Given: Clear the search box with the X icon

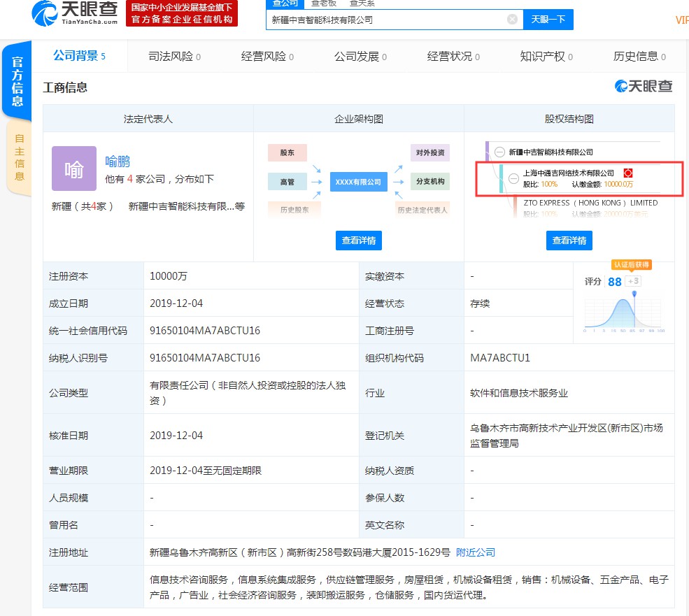Looking at the screenshot, I should coord(512,20).
